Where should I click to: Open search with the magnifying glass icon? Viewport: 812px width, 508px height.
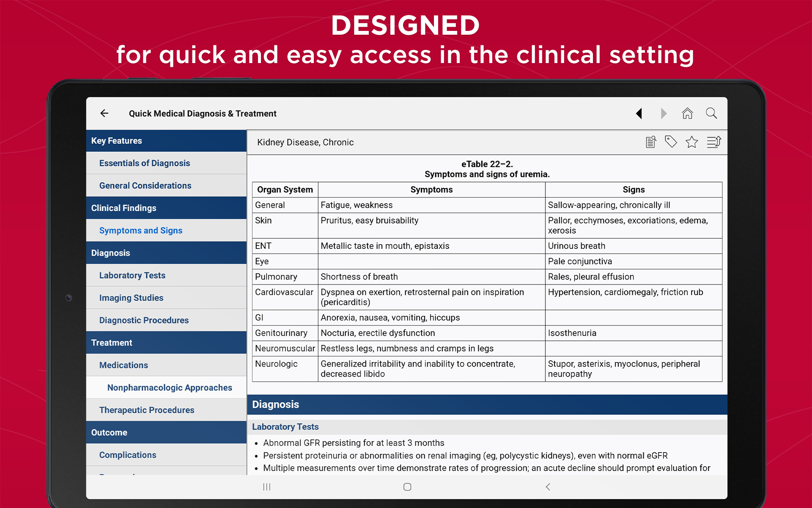[x=711, y=113]
